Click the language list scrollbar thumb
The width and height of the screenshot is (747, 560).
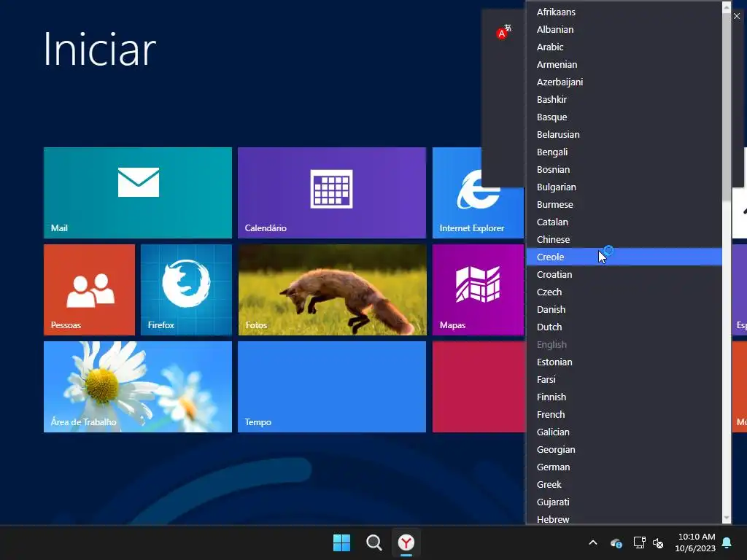(x=727, y=106)
